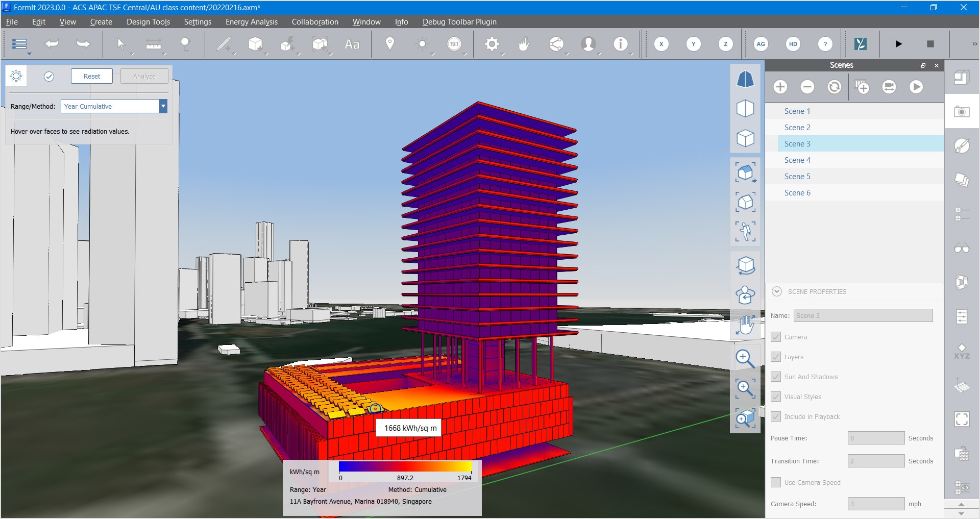
Task: Activate the Pan hand tool
Action: pos(745,325)
